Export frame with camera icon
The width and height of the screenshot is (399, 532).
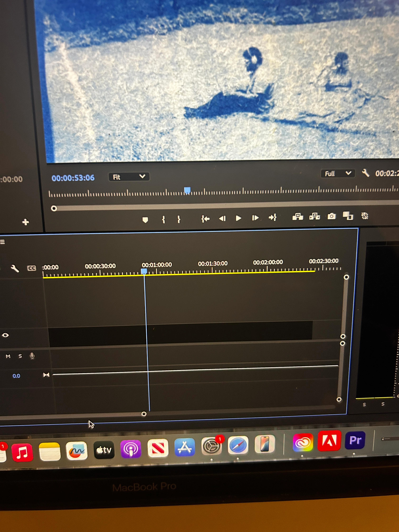(x=331, y=216)
